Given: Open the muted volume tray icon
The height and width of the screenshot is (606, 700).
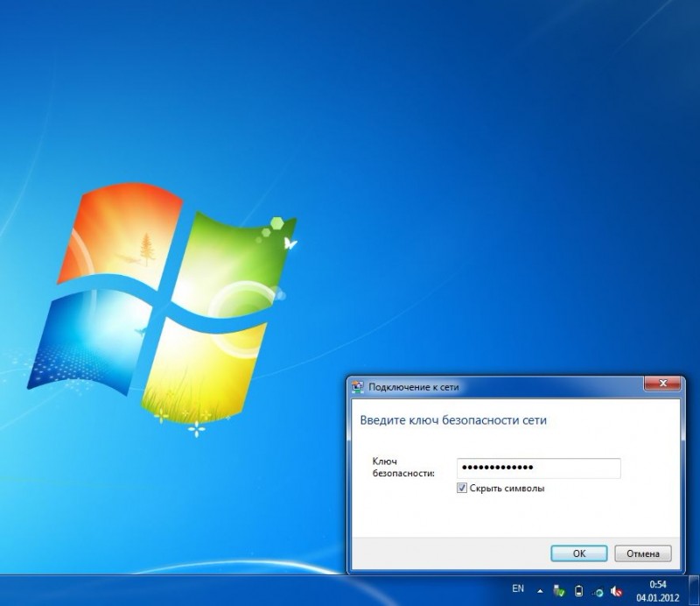Looking at the screenshot, I should click(617, 591).
